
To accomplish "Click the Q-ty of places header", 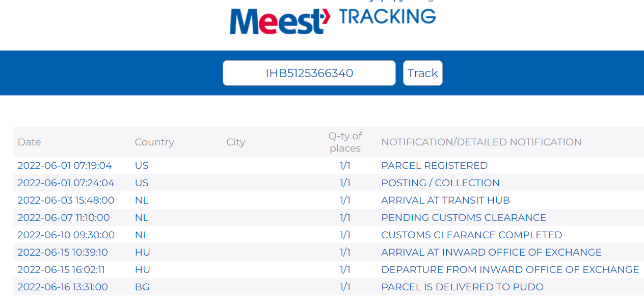I will click(345, 142).
